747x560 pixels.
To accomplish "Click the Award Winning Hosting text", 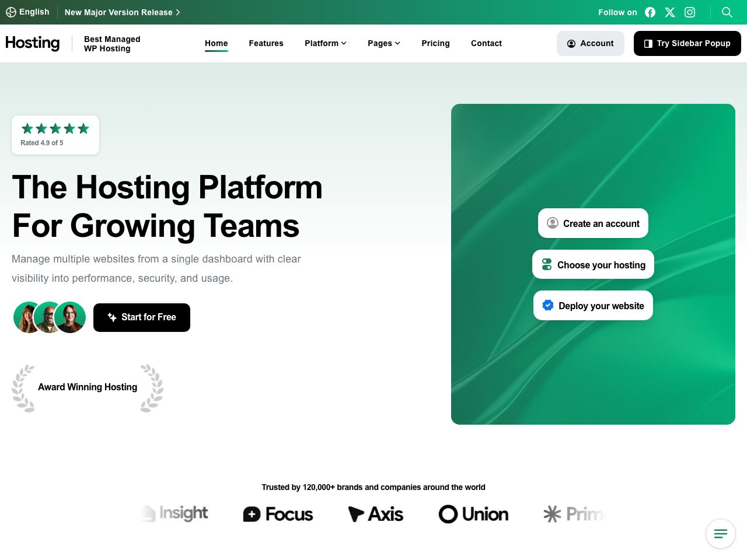I will tap(88, 387).
